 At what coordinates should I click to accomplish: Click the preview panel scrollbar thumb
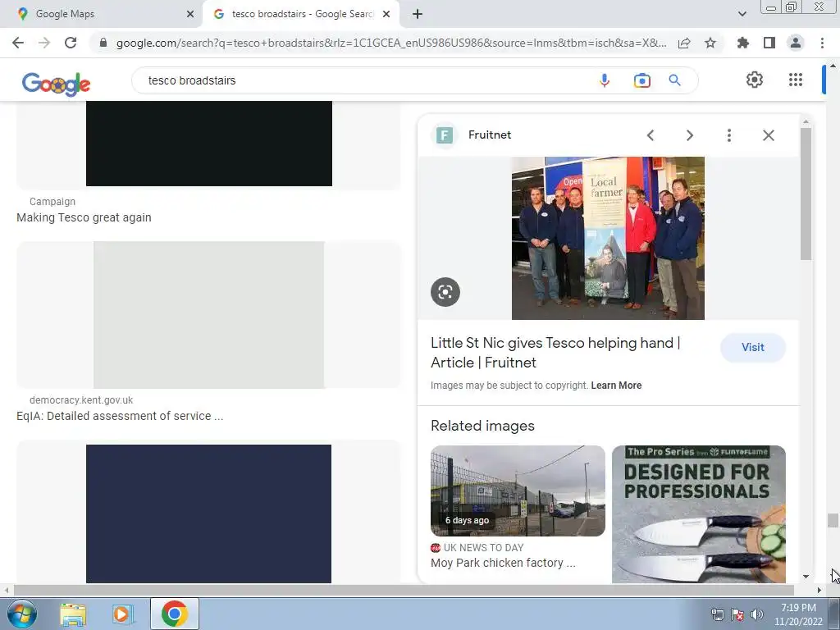[806, 194]
